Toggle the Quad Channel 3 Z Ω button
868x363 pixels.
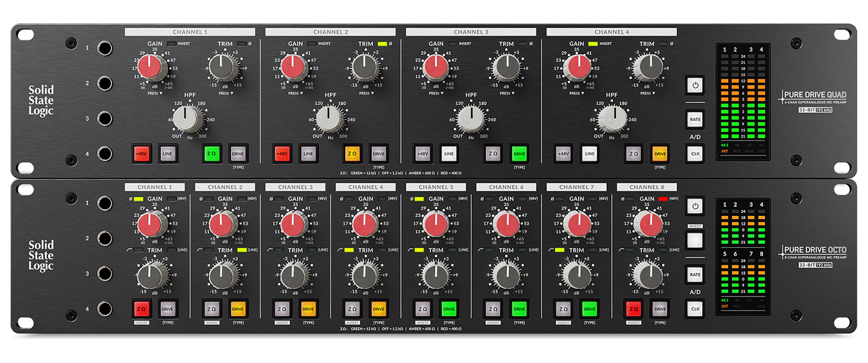pyautogui.click(x=493, y=154)
